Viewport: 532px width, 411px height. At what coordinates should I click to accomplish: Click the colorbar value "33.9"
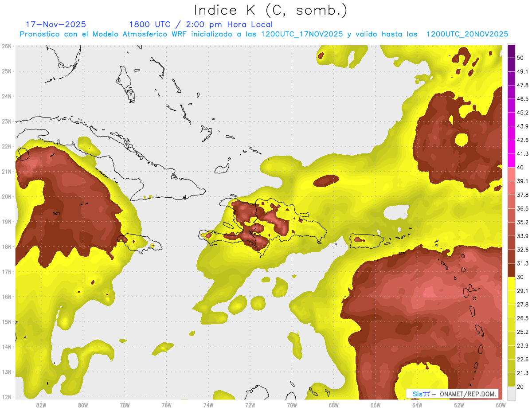522,236
